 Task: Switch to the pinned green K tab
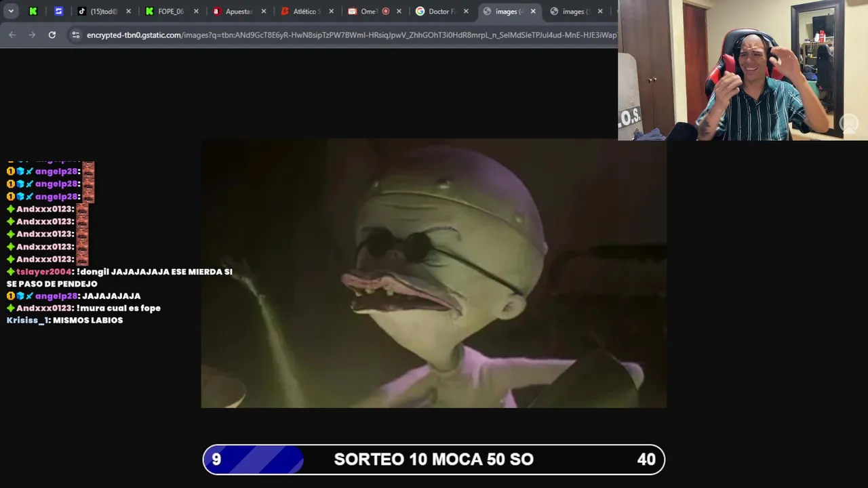[x=33, y=12]
